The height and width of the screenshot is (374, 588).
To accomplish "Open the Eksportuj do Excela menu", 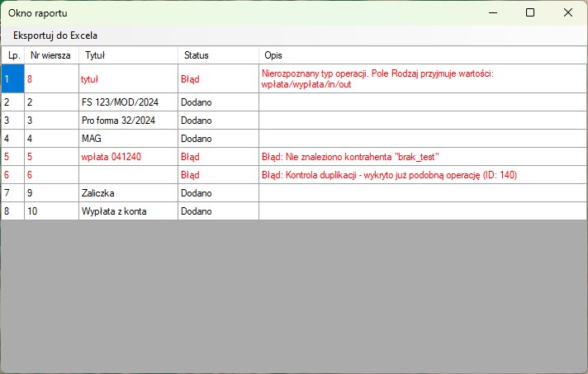I will [55, 36].
